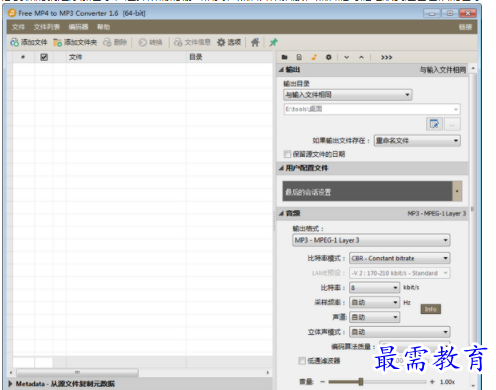Open the user profile dropdown (最后的会话设置)

(x=372, y=191)
